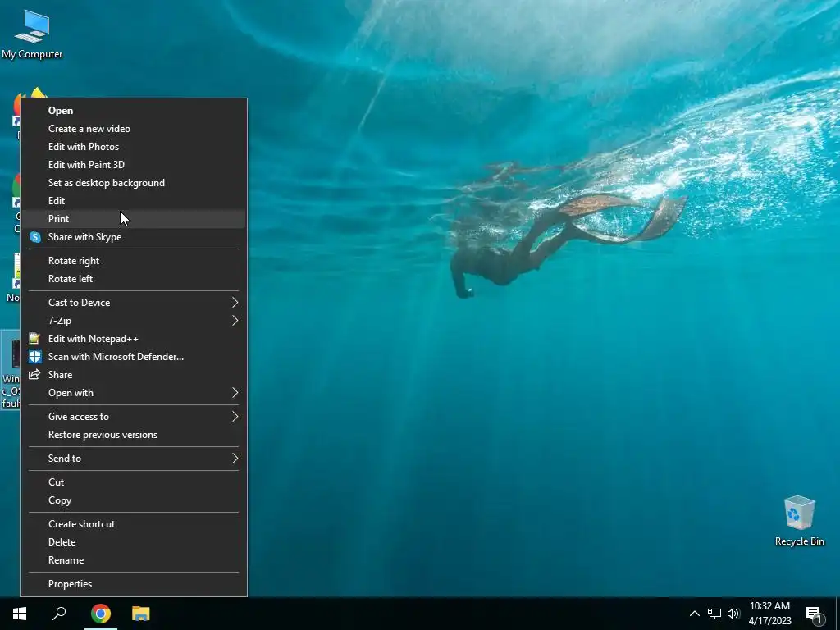The width and height of the screenshot is (840, 630).
Task: Expand the Cast to Device submenu
Action: [134, 303]
